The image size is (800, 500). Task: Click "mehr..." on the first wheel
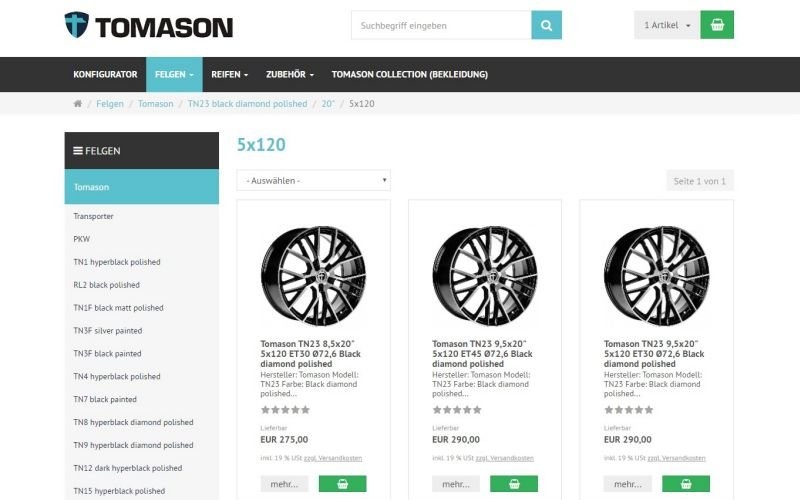pos(284,484)
